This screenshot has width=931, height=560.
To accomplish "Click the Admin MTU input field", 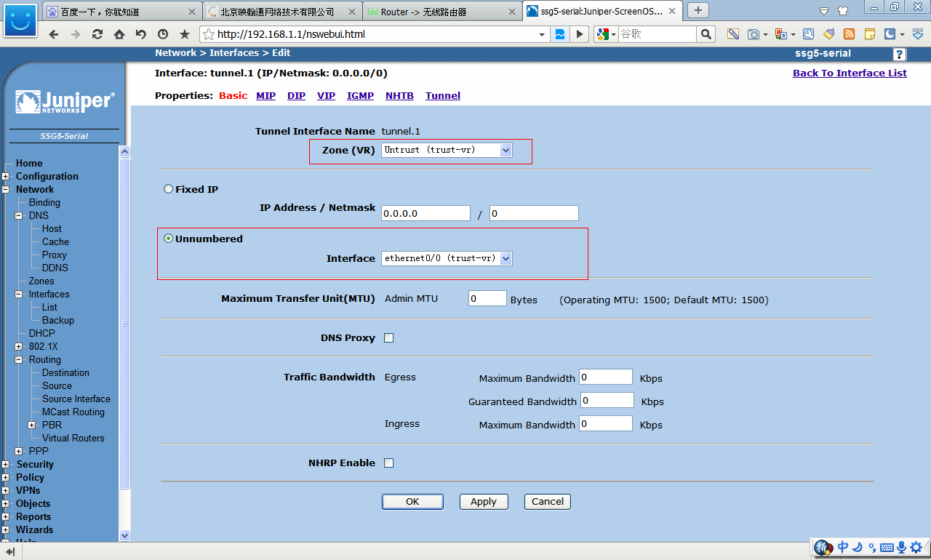I will coord(487,299).
